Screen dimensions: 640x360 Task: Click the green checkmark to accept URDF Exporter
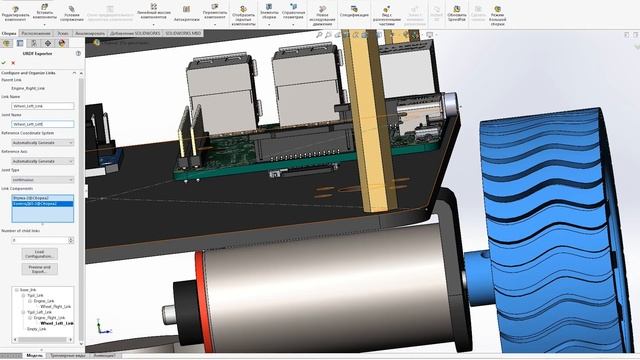[x=4, y=63]
